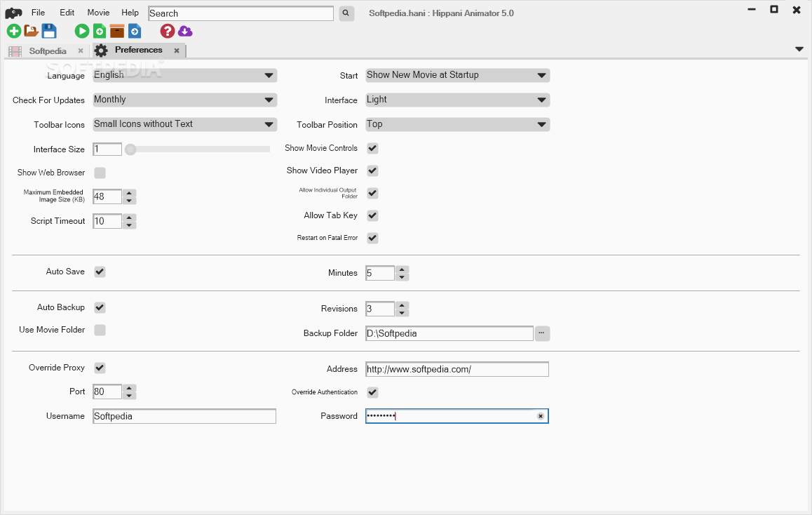Click the Revisions number field

click(x=380, y=309)
